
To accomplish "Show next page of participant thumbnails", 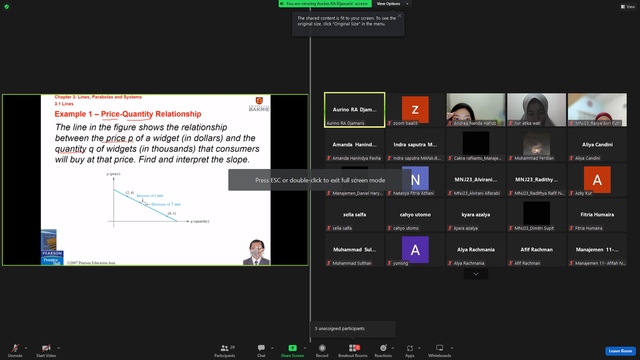I will tap(476, 274).
